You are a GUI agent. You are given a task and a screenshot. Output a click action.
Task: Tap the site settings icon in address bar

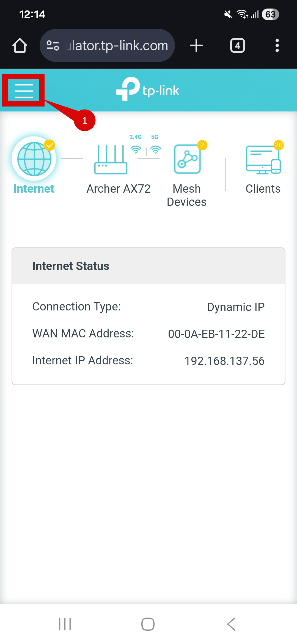[53, 45]
